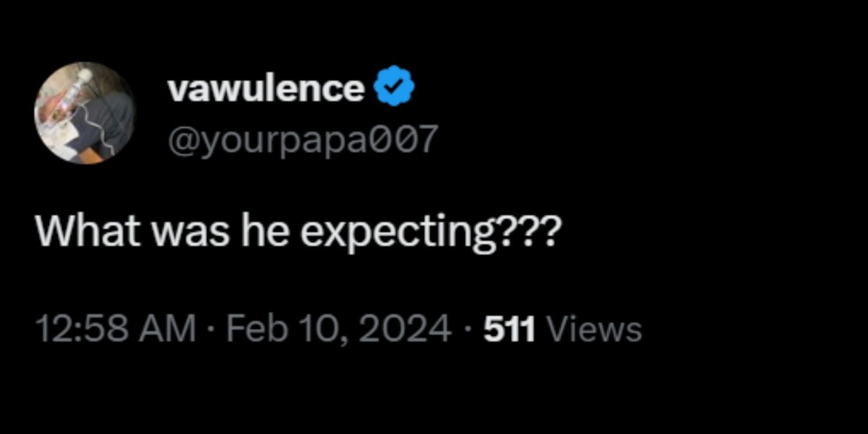Click the 12:58 time in the timestamp

pos(82,329)
